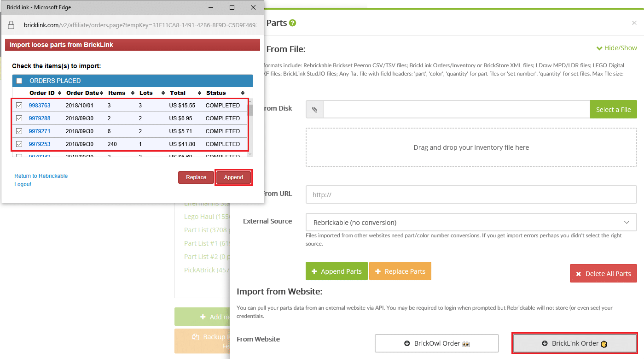Click the green help question mark icon
This screenshot has width=644, height=359.
(293, 23)
